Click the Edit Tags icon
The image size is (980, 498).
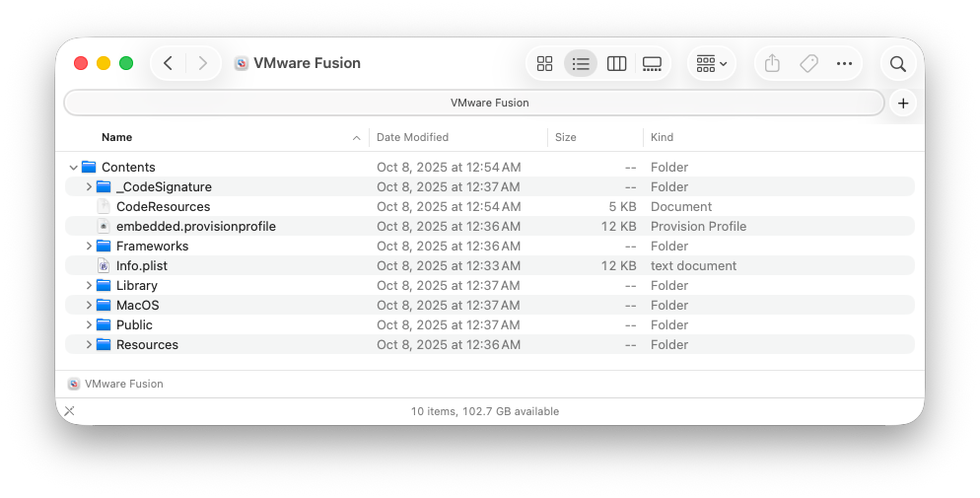pyautogui.click(x=808, y=63)
